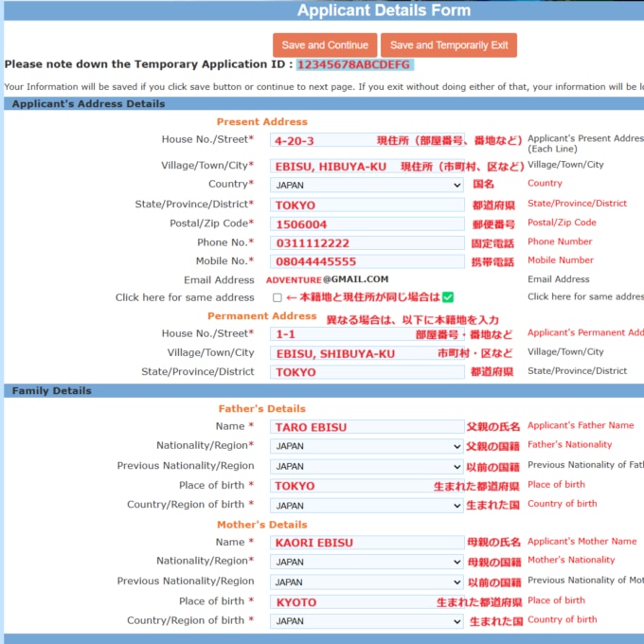Tick the same address checkbox
The image size is (644, 644).
coord(277,298)
